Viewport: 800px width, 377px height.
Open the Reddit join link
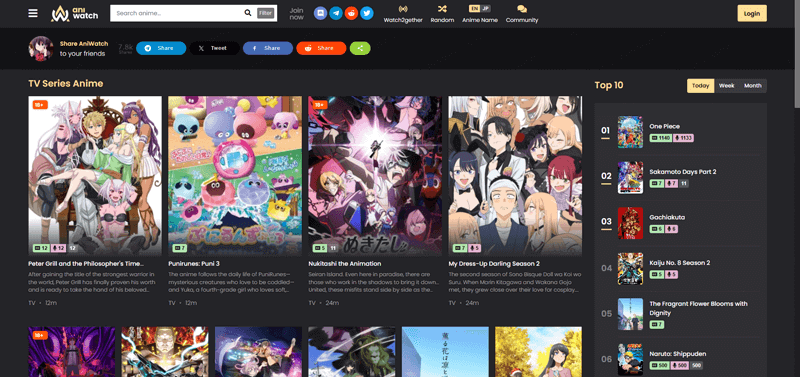tap(351, 13)
